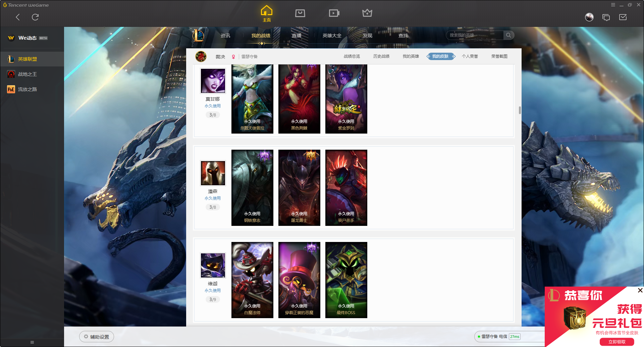Open the chat windows icon
Image resolution: width=644 pixels, height=347 pixels.
coord(606,17)
